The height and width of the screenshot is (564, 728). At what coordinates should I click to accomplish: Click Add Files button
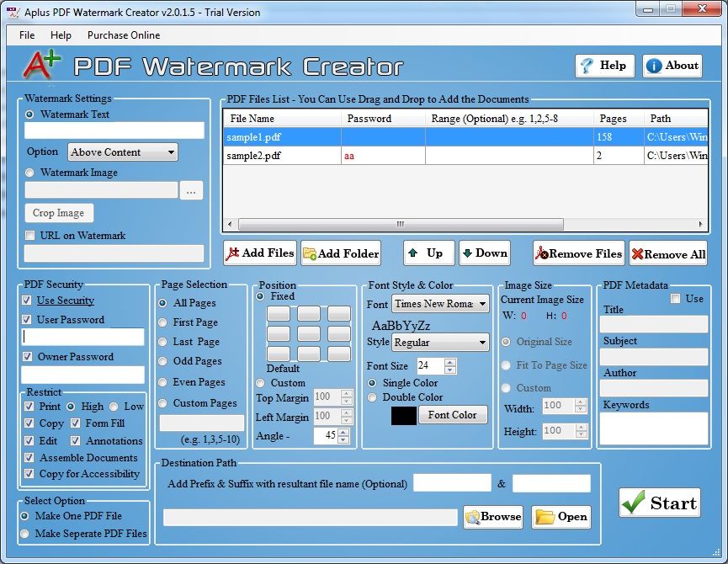pyautogui.click(x=259, y=253)
